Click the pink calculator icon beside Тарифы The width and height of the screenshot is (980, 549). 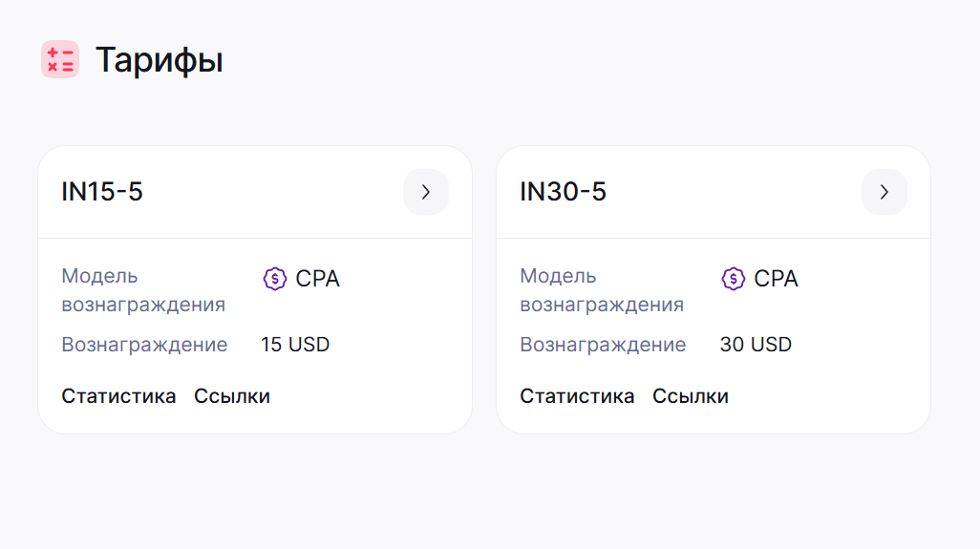point(60,59)
